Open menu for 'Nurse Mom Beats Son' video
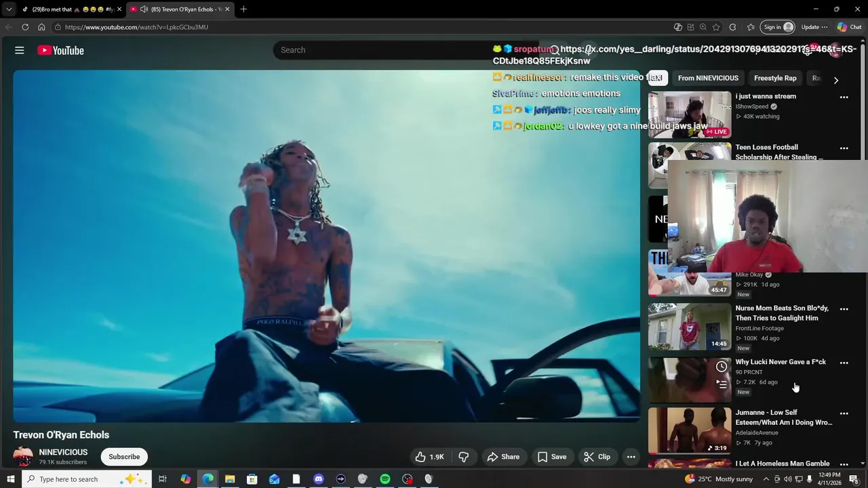868x488 pixels. (844, 309)
